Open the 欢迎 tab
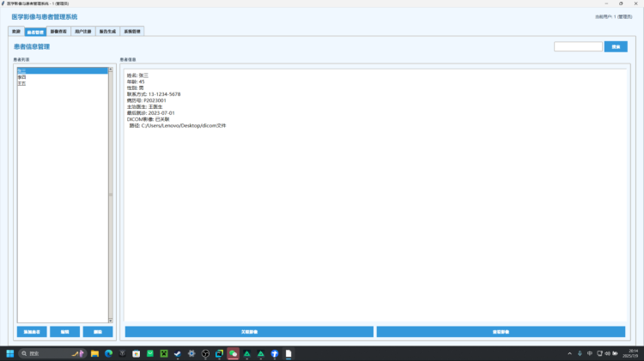This screenshot has height=361, width=644. click(15, 31)
